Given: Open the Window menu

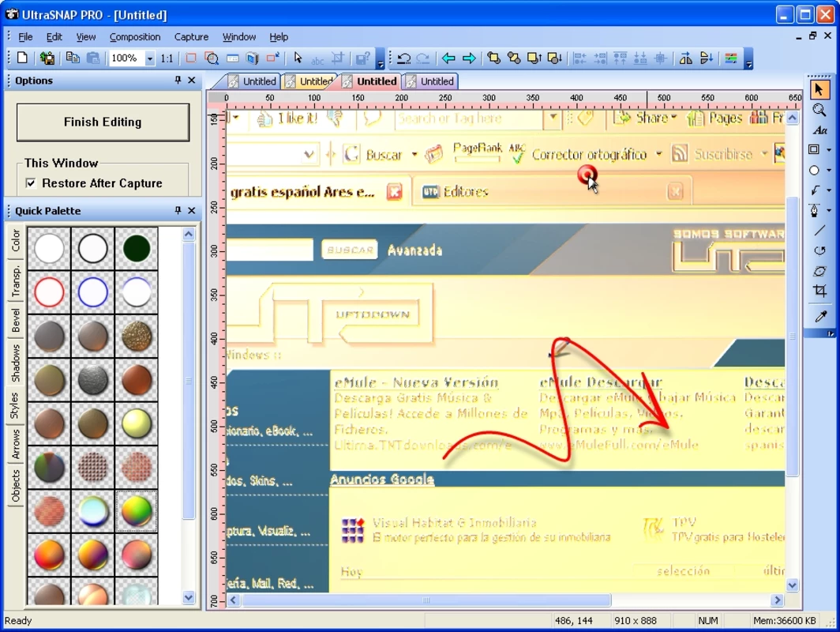Looking at the screenshot, I should [239, 37].
